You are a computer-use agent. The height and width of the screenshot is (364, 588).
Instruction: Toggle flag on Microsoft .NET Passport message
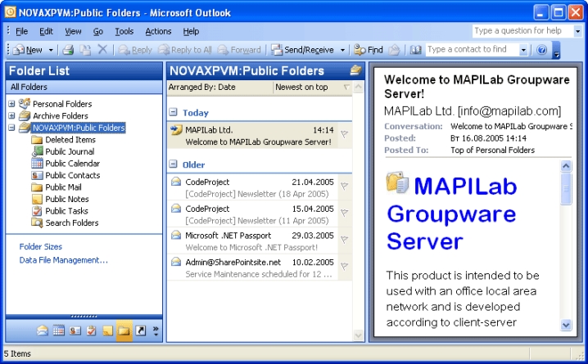tap(345, 240)
